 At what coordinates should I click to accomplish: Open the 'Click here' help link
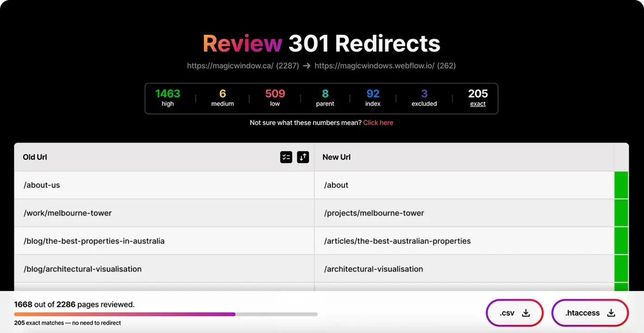coord(378,123)
